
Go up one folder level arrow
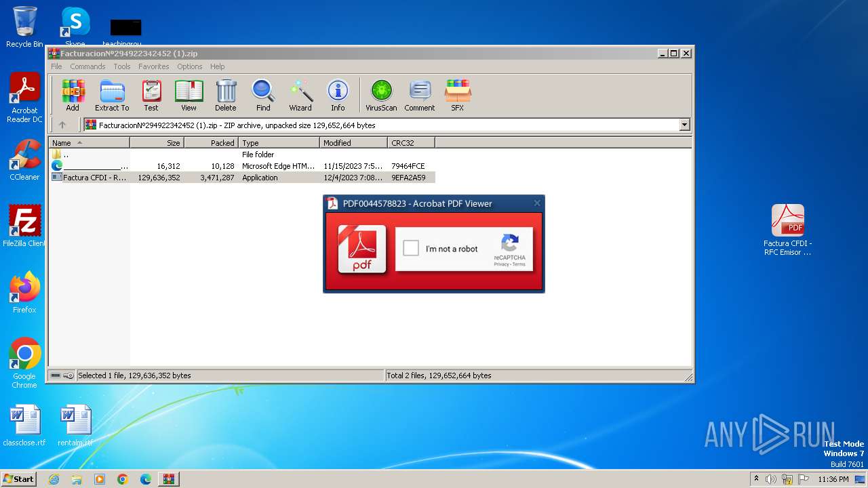(x=62, y=125)
